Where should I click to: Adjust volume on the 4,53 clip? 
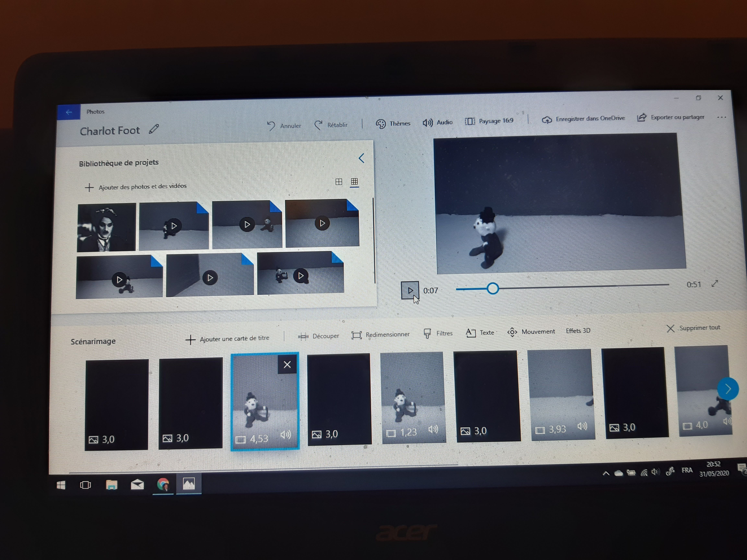coord(285,434)
